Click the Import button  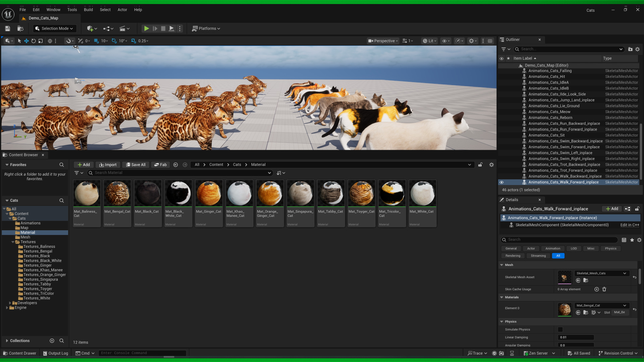pyautogui.click(x=108, y=165)
